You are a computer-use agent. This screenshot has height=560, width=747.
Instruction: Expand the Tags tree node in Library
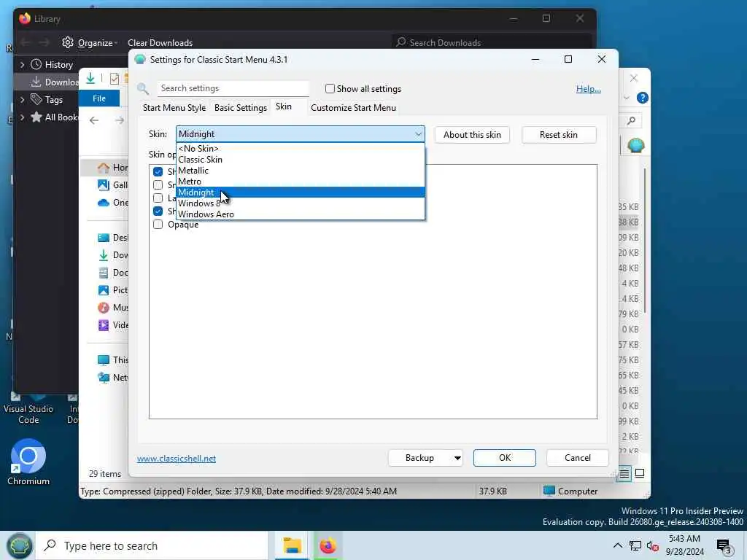pyautogui.click(x=22, y=99)
